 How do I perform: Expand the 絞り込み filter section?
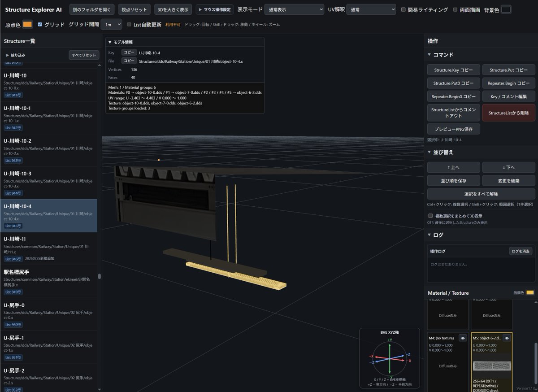15,55
